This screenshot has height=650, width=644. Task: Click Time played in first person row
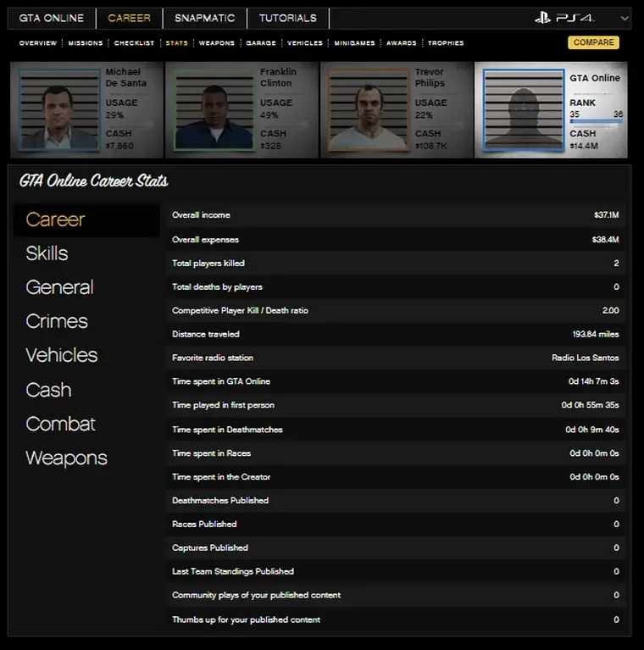point(396,405)
